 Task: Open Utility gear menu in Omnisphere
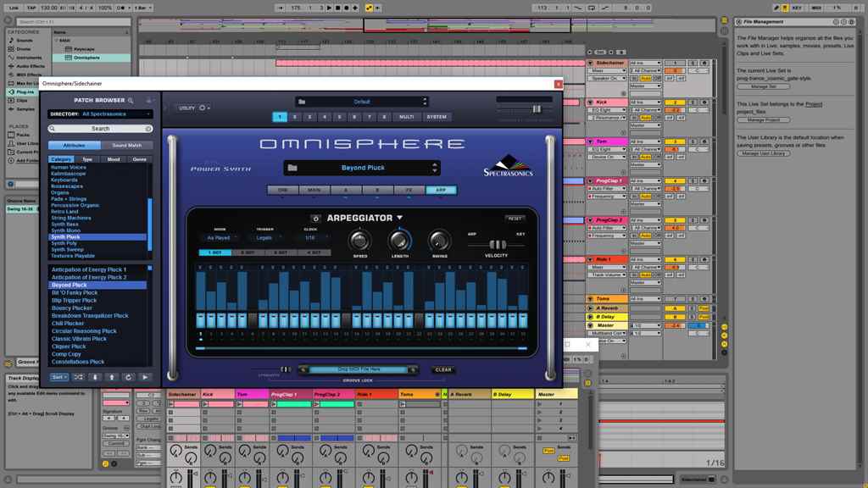coord(203,108)
